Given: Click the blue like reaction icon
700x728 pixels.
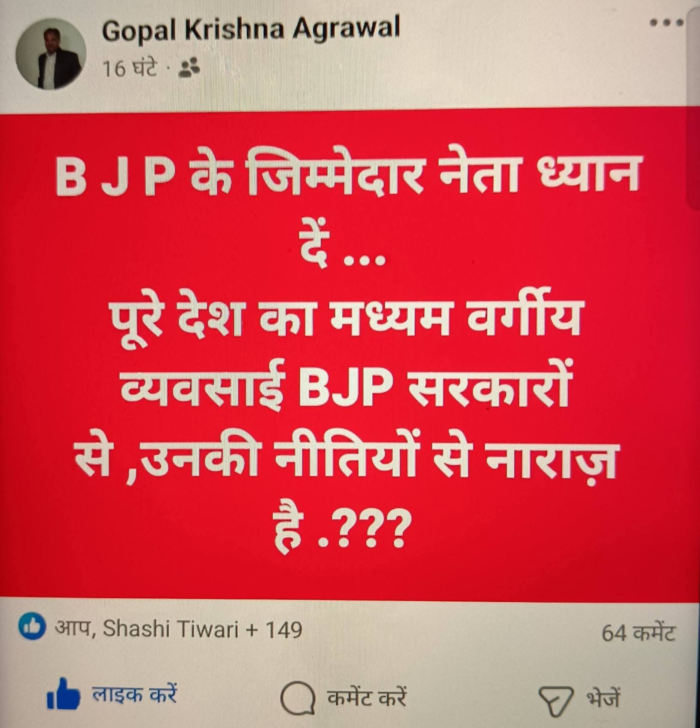Looking at the screenshot, I should click(32, 629).
